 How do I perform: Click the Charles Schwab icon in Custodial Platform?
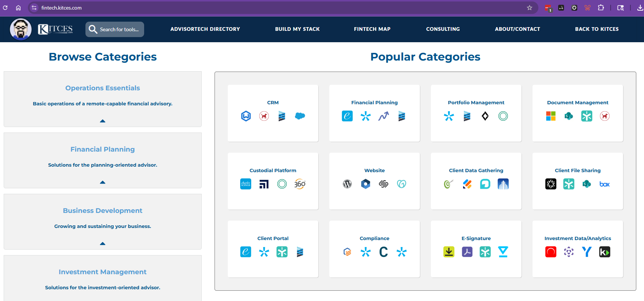(246, 184)
